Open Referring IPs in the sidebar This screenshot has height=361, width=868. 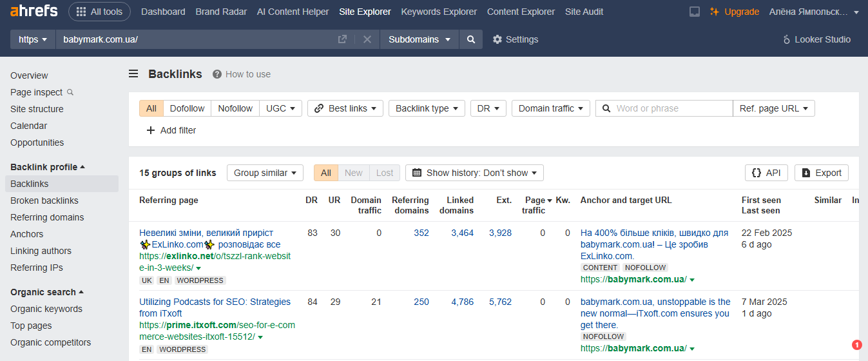(x=37, y=268)
